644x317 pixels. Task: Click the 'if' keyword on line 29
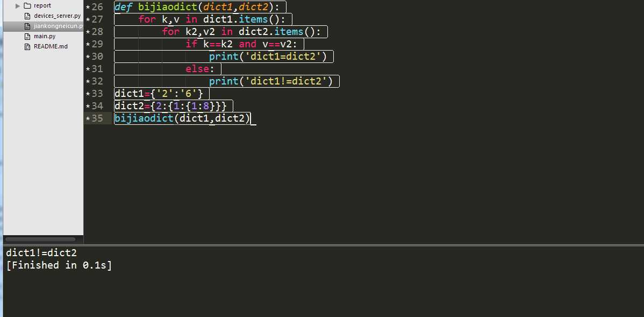191,44
